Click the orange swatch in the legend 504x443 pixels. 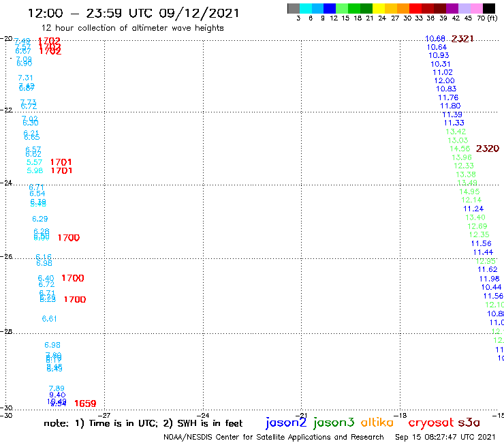tap(403, 8)
